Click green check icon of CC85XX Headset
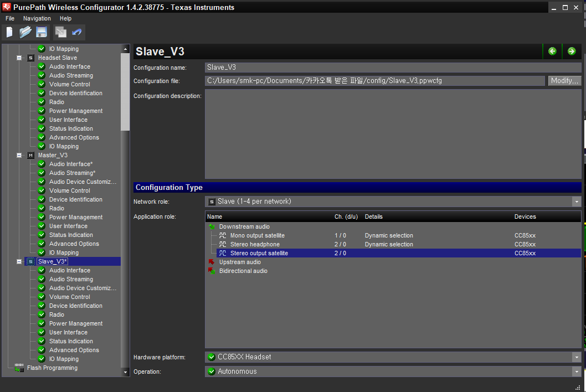This screenshot has width=586, height=392. click(212, 357)
